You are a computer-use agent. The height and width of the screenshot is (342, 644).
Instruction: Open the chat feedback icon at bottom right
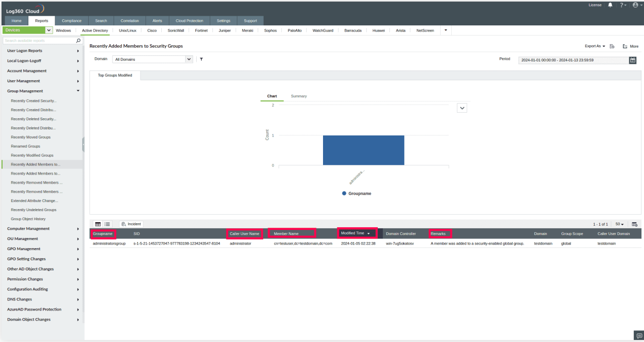638,336
